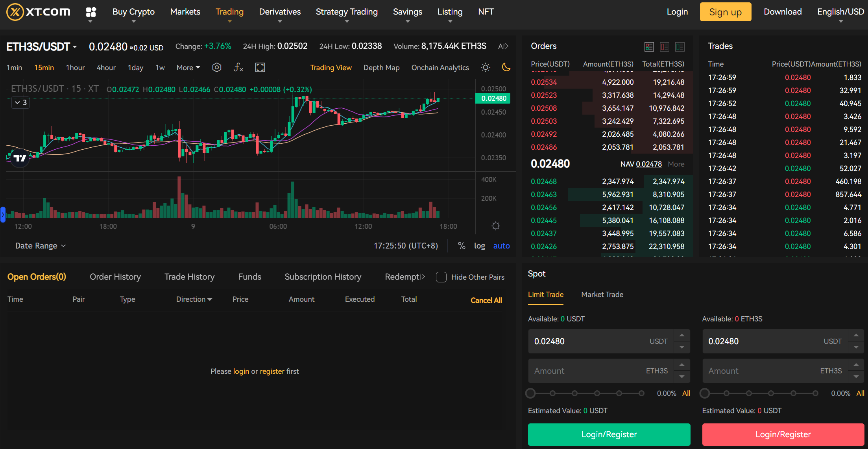The image size is (868, 449).
Task: Click the register link in Open Orders
Action: click(271, 371)
